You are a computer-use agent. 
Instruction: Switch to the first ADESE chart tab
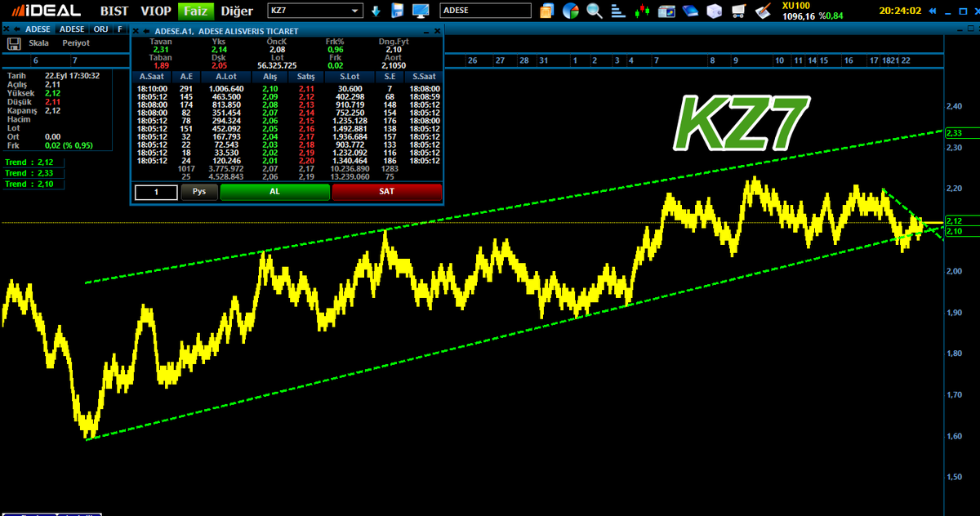tap(39, 29)
